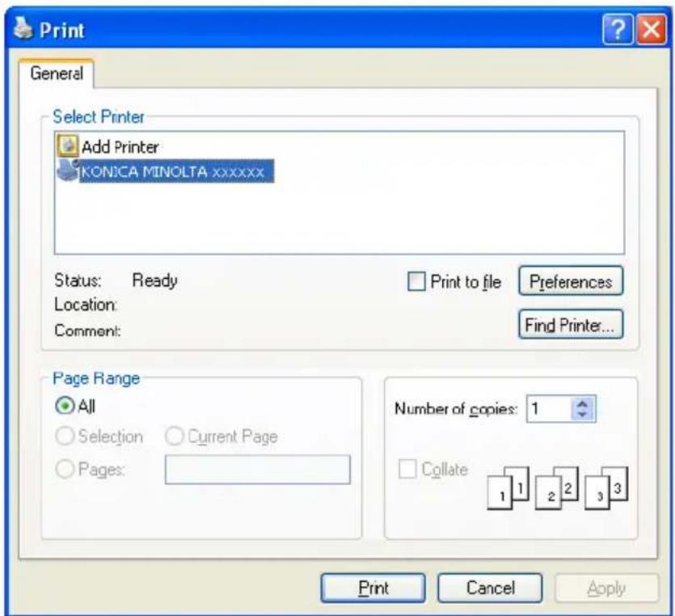Choose the Current Page radio button
Screen dimensions: 675x616
[x=175, y=436]
